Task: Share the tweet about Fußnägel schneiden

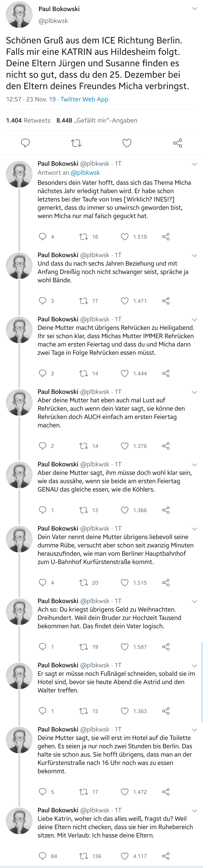Action: (166, 711)
